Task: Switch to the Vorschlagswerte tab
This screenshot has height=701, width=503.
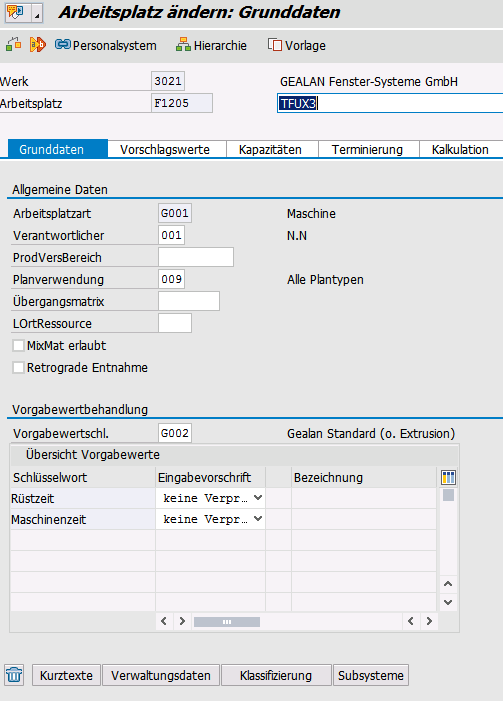Action: pyautogui.click(x=165, y=149)
